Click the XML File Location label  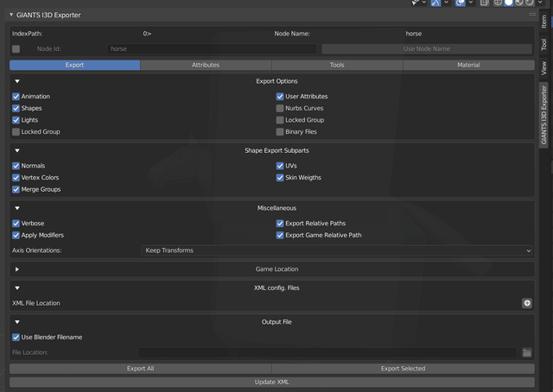pos(36,303)
